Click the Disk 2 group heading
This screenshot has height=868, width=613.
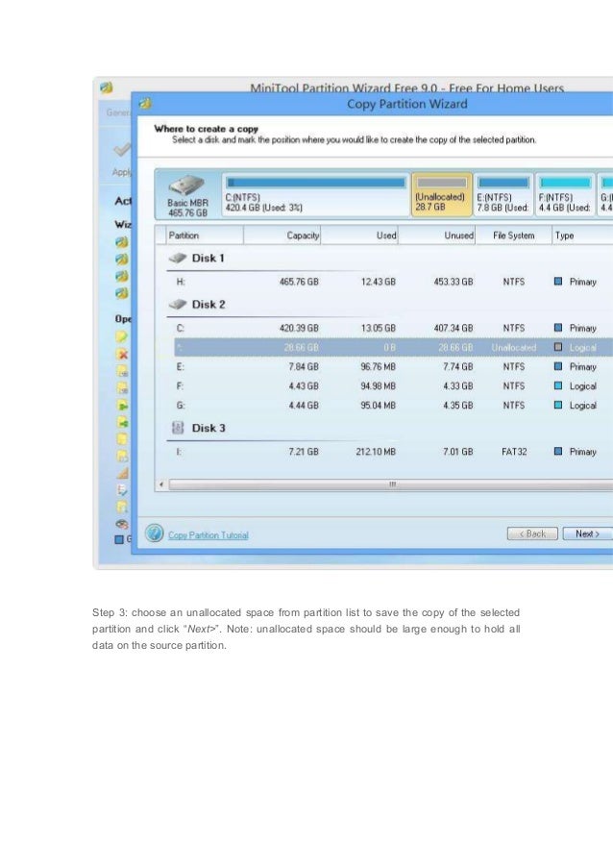coord(208,305)
